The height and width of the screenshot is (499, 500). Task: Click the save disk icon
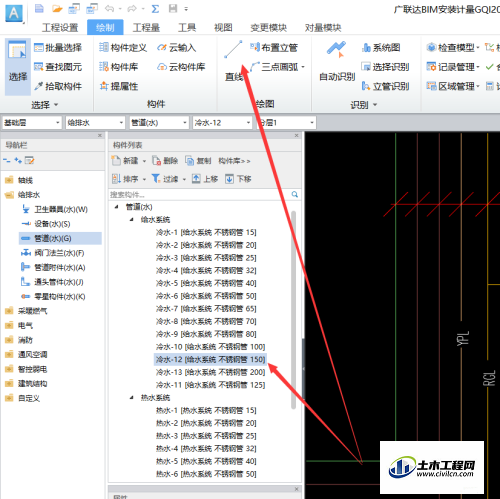click(173, 8)
